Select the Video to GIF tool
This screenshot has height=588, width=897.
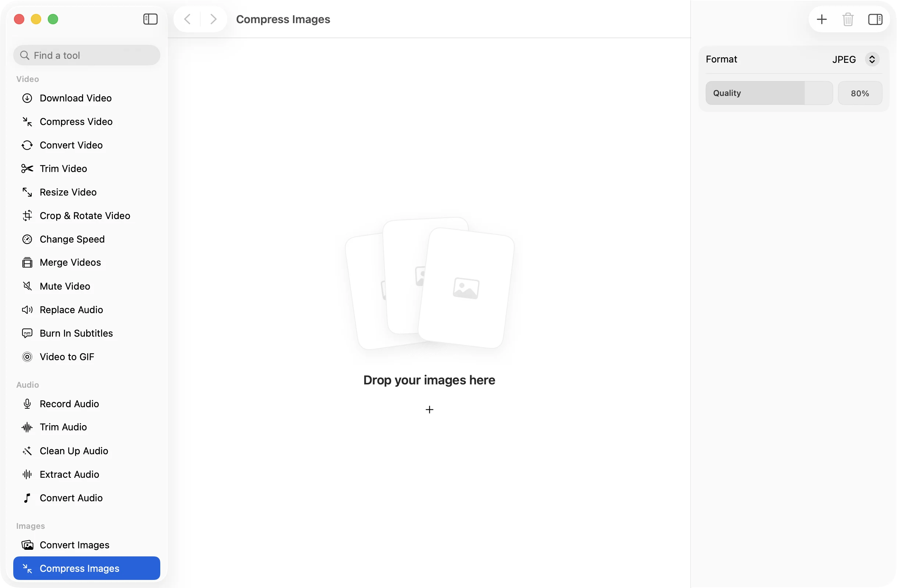click(x=86, y=357)
